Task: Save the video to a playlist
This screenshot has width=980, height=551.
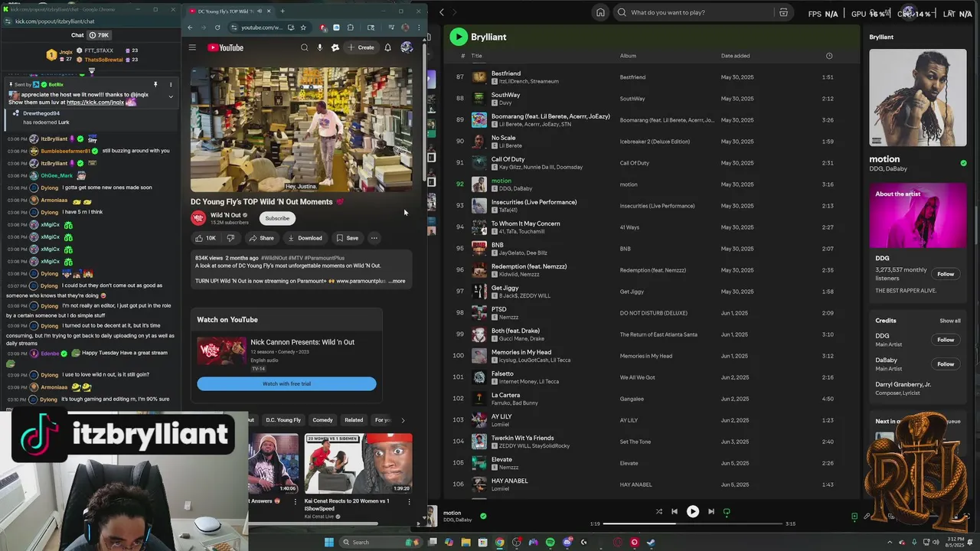Action: pos(347,238)
